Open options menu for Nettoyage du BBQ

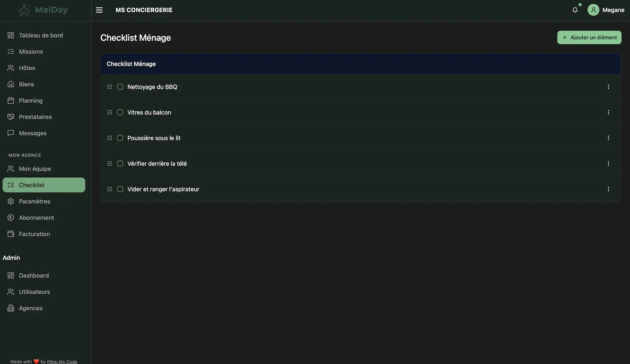[x=608, y=87]
